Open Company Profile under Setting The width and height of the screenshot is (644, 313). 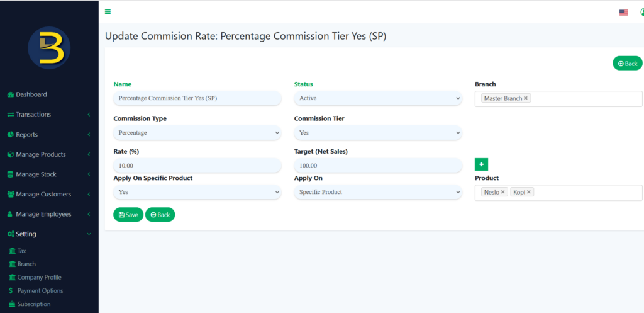[39, 277]
